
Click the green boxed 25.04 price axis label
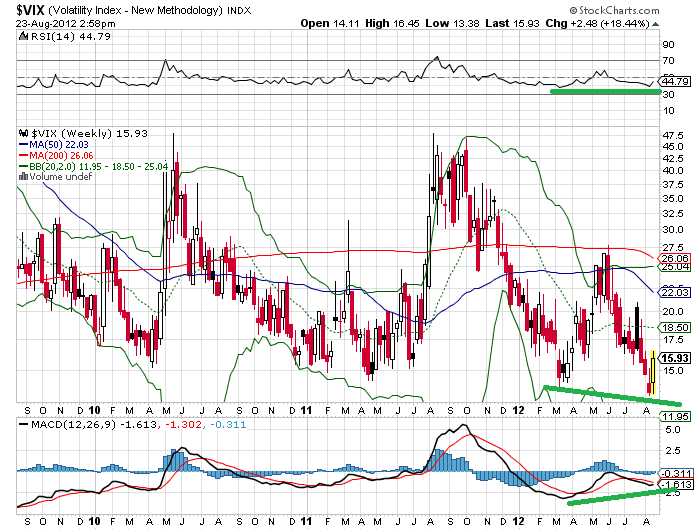675,267
